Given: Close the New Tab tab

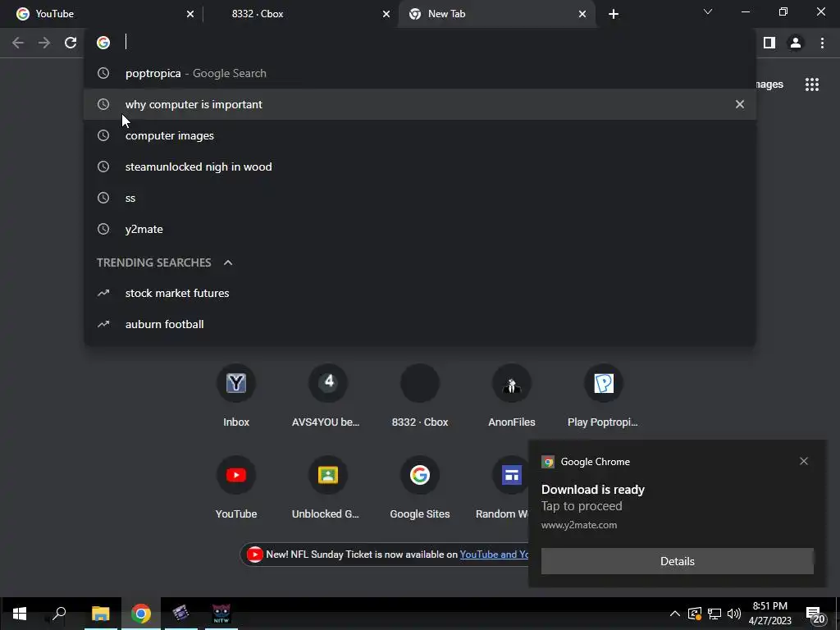Looking at the screenshot, I should pyautogui.click(x=582, y=14).
